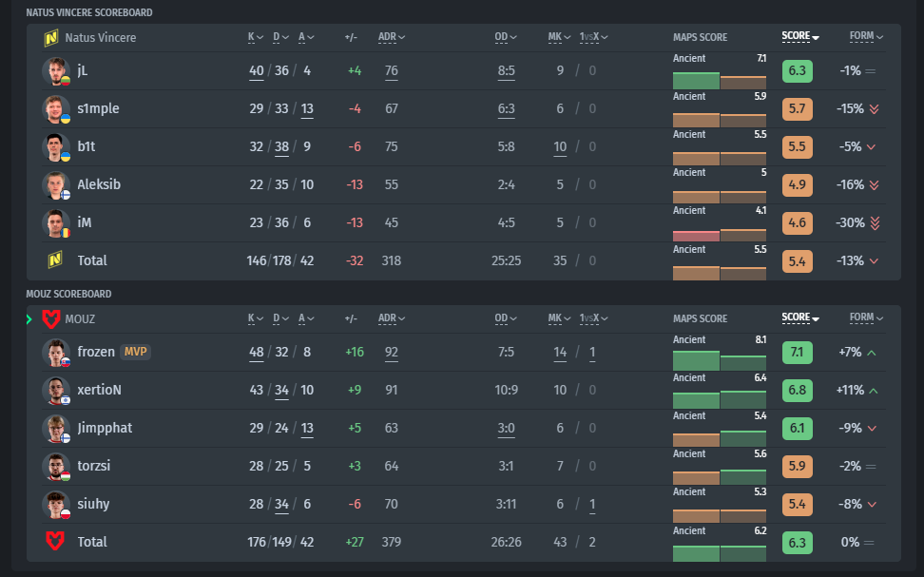
Task: Click jL's kills value 40
Action: coord(257,70)
